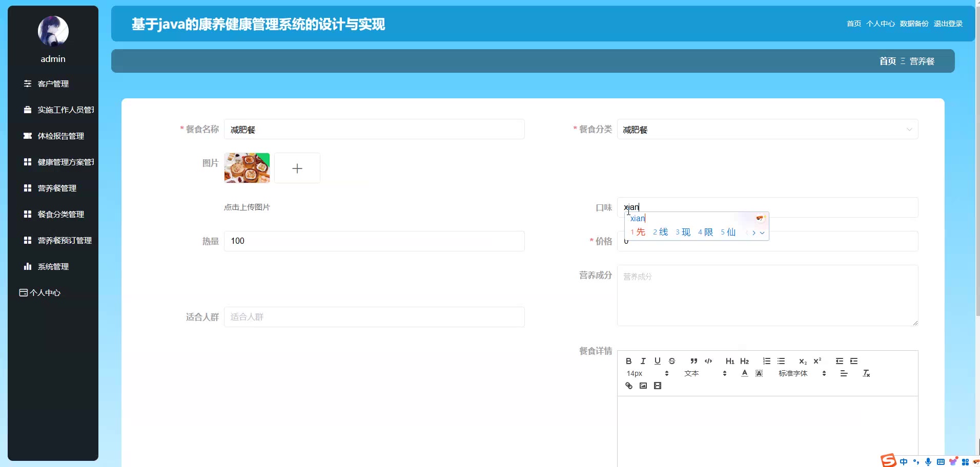Choose IME candidate 1 先
980x467 pixels.
click(638, 232)
